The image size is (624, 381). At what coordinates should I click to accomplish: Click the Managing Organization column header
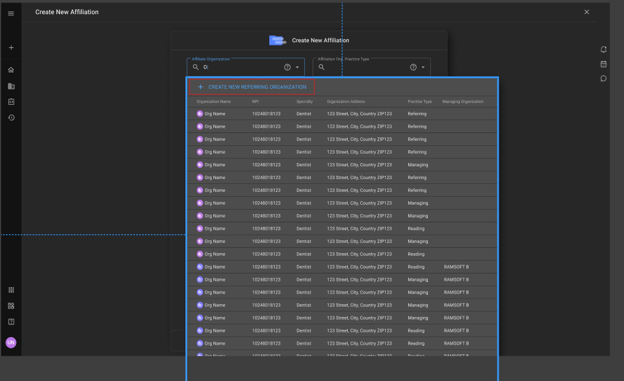point(463,102)
